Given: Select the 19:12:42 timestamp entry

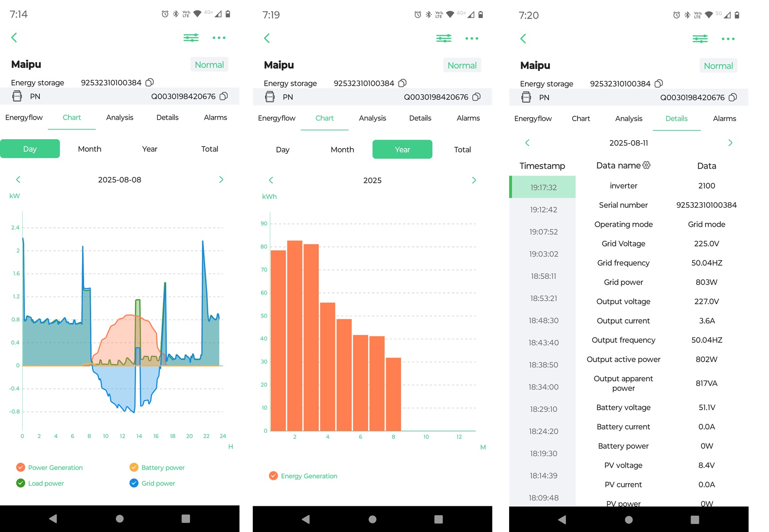Looking at the screenshot, I should [543, 210].
